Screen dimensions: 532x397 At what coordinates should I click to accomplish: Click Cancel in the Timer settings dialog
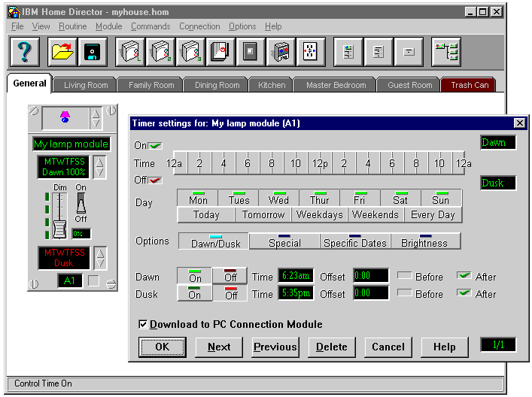pos(388,347)
